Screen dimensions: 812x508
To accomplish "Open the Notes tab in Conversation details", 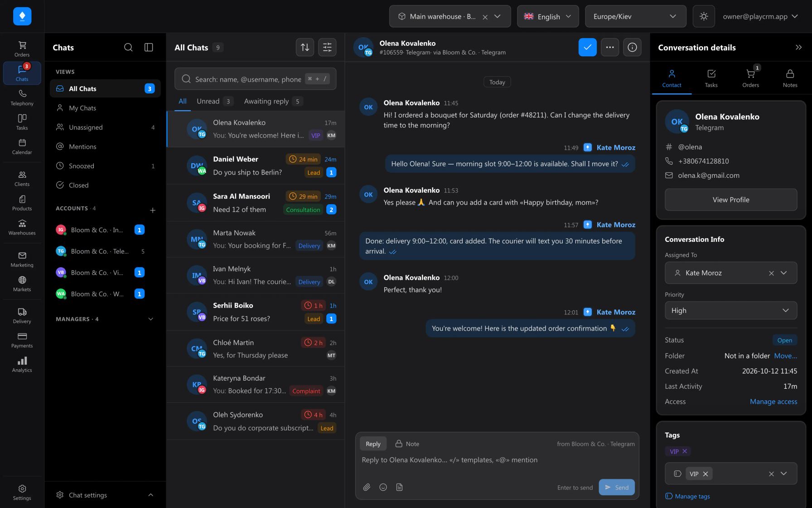I will pyautogui.click(x=790, y=78).
